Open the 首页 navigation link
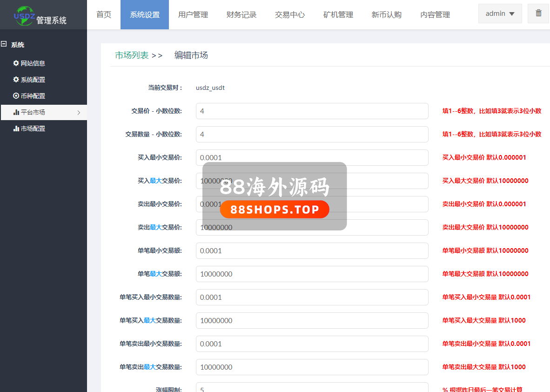The width and height of the screenshot is (550, 392). click(103, 15)
